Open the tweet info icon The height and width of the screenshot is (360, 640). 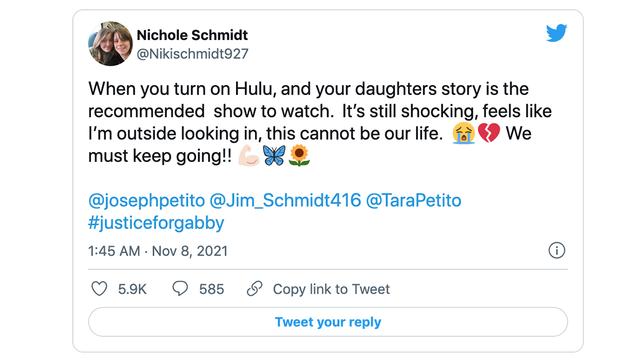pos(557,250)
